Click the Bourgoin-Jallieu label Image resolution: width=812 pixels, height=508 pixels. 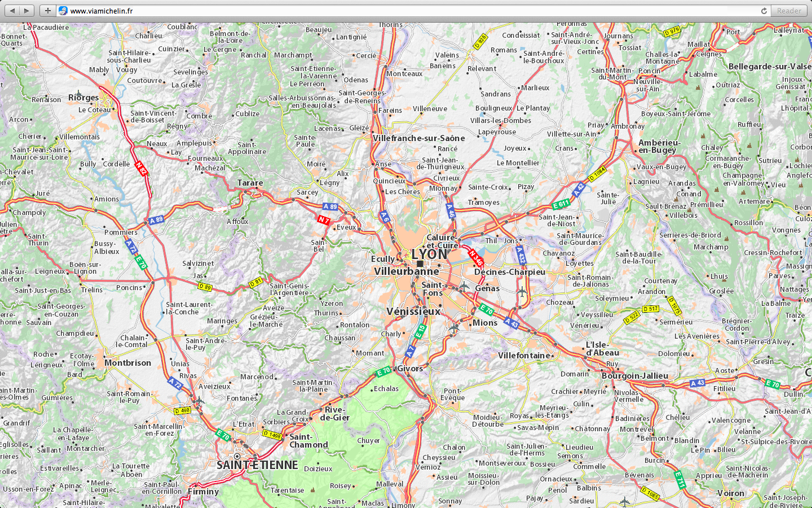pos(635,376)
